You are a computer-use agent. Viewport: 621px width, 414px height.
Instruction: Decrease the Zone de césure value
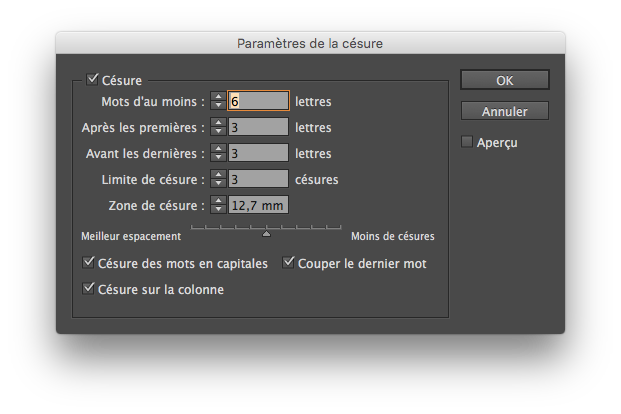(218, 210)
